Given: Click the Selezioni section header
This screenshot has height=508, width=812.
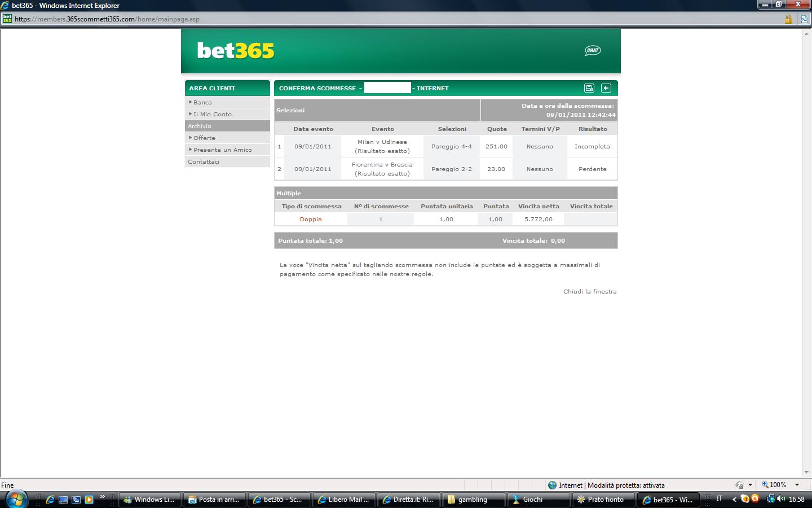Looking at the screenshot, I should [377, 110].
